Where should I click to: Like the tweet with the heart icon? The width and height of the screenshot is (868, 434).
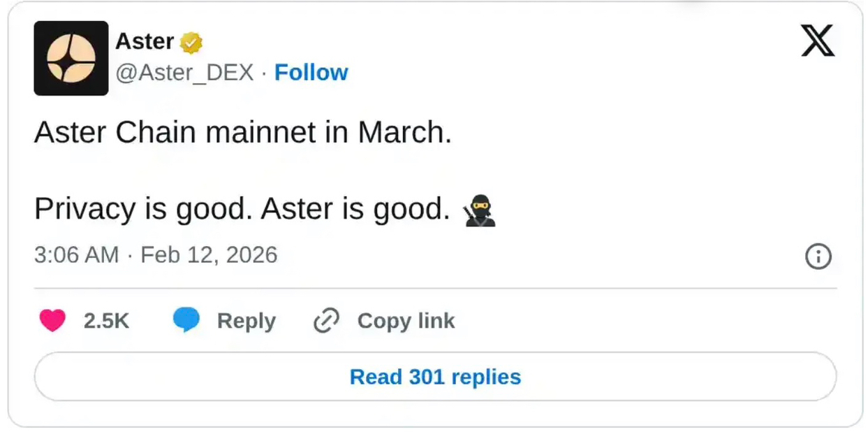[x=52, y=321]
